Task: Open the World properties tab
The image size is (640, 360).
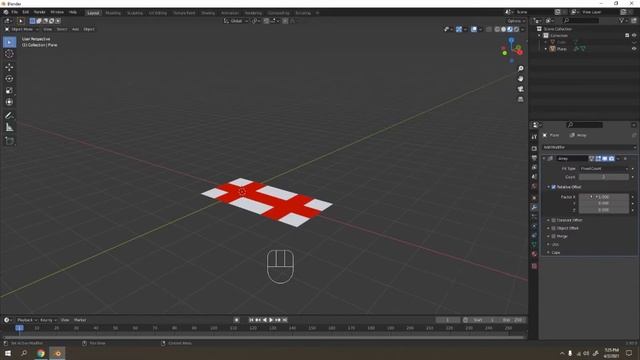Action: (534, 187)
